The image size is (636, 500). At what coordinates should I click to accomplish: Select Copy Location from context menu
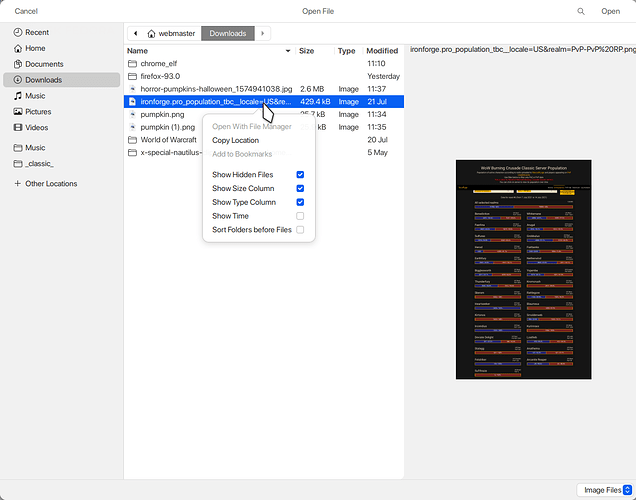235,140
